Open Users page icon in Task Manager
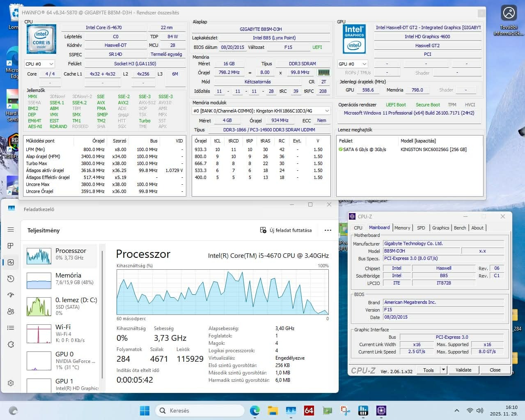This screenshot has width=525, height=420. [x=11, y=311]
